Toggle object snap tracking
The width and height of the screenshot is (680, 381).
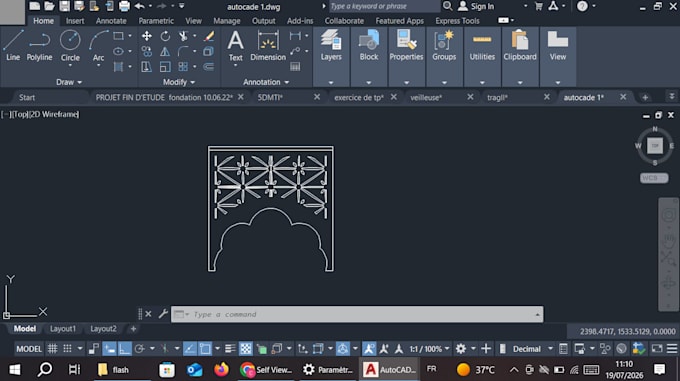tap(190, 348)
